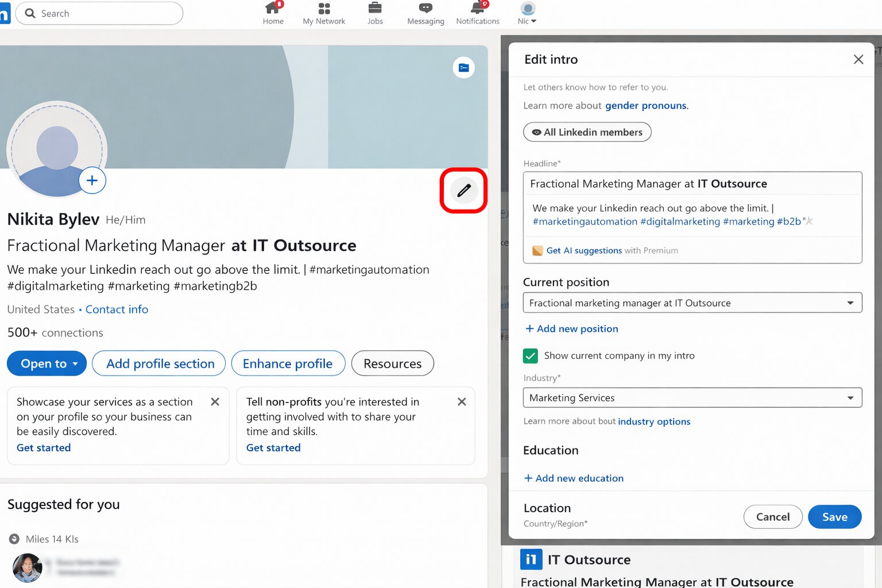Open the gender pronouns link
Image resolution: width=882 pixels, height=588 pixels.
pos(645,105)
